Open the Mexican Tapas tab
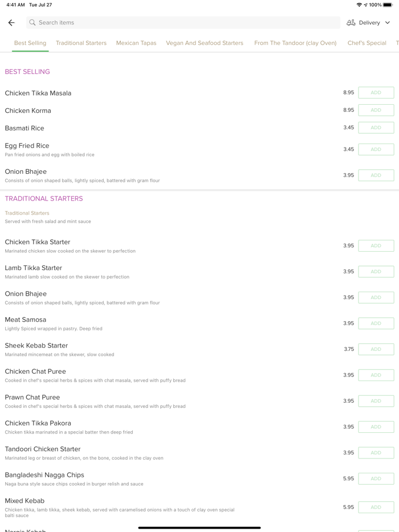 point(136,43)
